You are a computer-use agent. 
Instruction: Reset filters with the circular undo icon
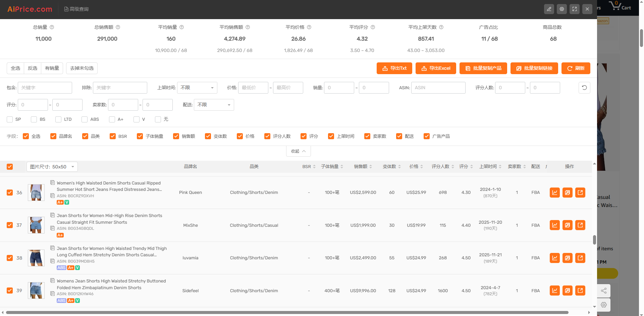pos(584,88)
